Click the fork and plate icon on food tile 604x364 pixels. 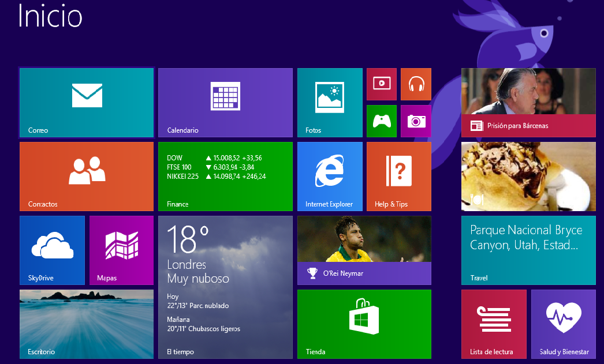pos(477,199)
